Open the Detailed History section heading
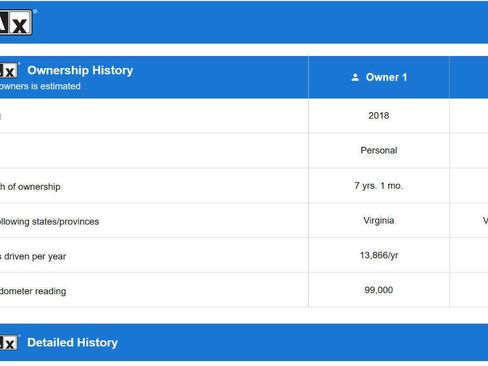 click(73, 343)
